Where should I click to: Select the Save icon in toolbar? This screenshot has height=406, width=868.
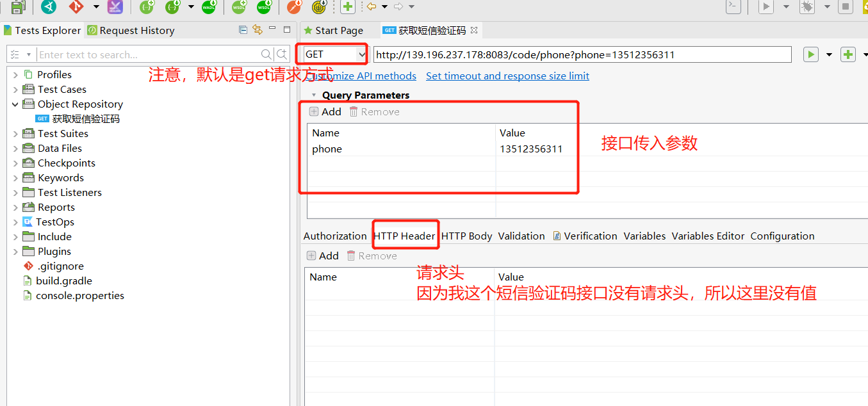coord(18,7)
